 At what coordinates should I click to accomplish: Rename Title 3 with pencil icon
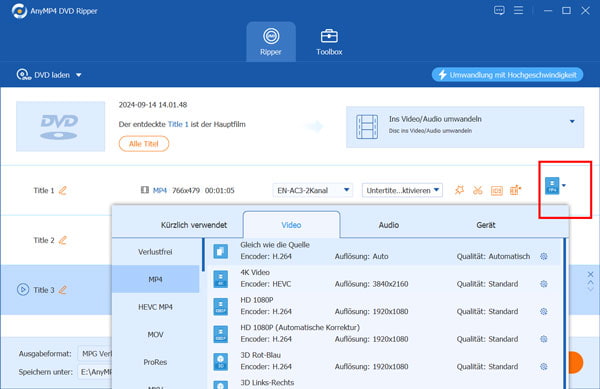[63, 290]
